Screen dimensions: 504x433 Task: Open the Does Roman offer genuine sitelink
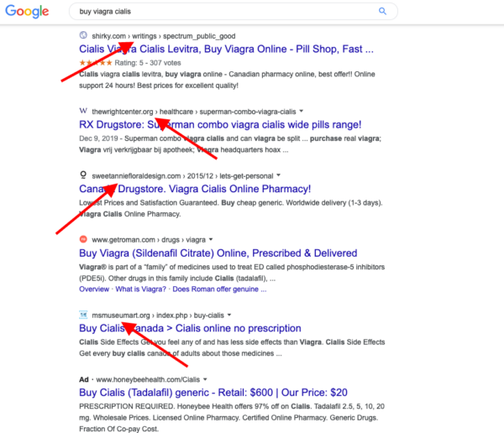pyautogui.click(x=219, y=290)
